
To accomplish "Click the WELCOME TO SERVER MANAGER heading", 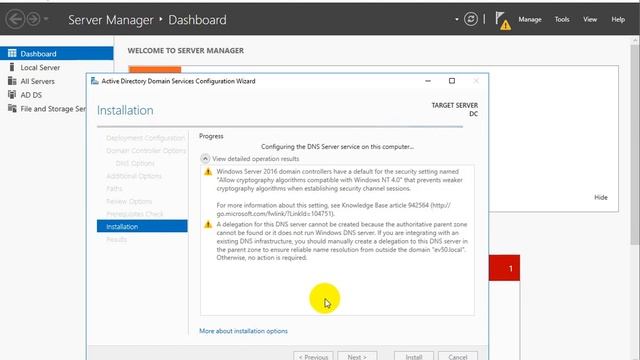I will coord(186,51).
